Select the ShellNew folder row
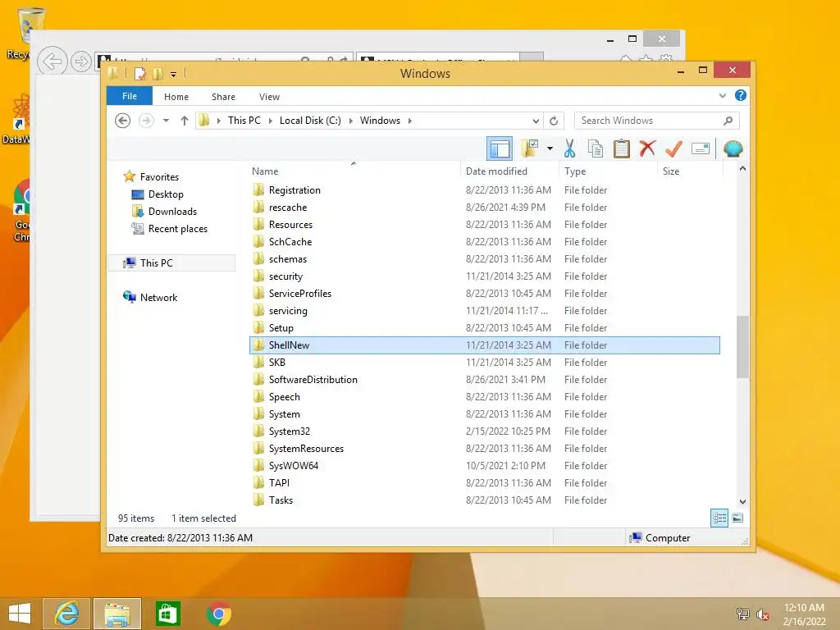The height and width of the screenshot is (630, 840). click(x=485, y=345)
